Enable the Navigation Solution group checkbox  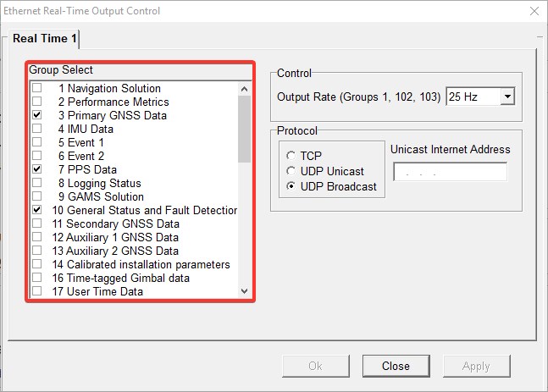click(36, 88)
